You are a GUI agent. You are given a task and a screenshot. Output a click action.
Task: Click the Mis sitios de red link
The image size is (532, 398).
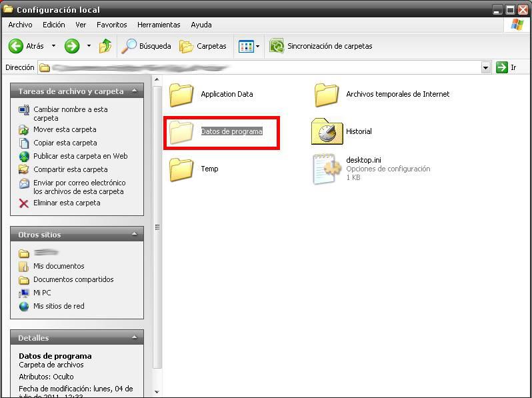coord(59,306)
